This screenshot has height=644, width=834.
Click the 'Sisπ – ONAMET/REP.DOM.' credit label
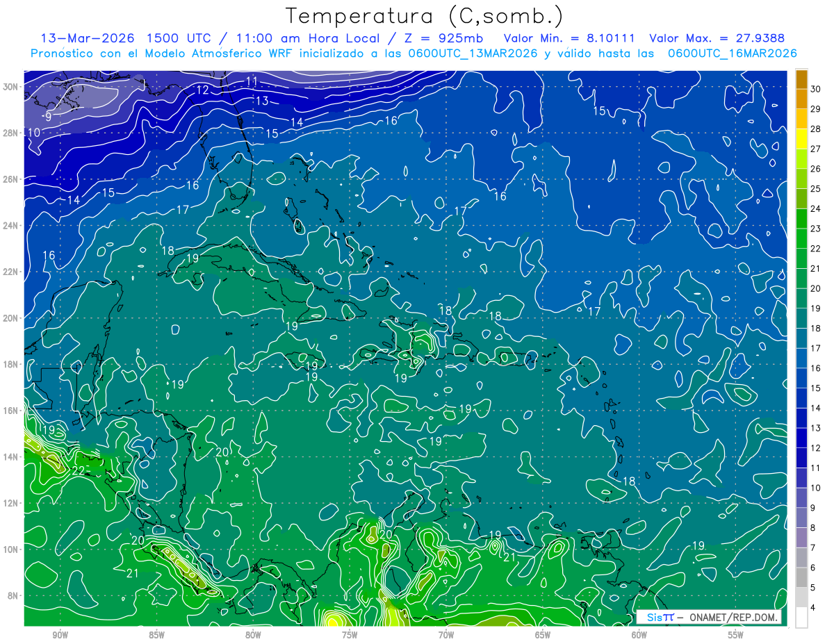click(710, 618)
